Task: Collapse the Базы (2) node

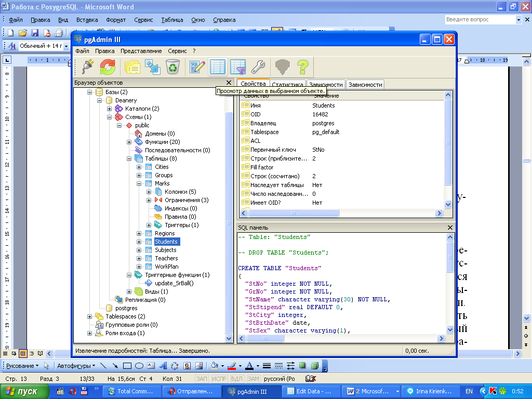Action: 89,92
